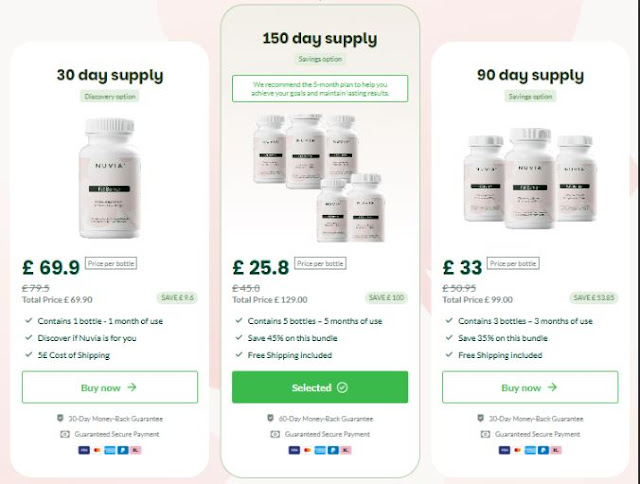Image resolution: width=640 pixels, height=484 pixels.
Task: Click the 90 day Savings option badge
Action: pyautogui.click(x=530, y=97)
